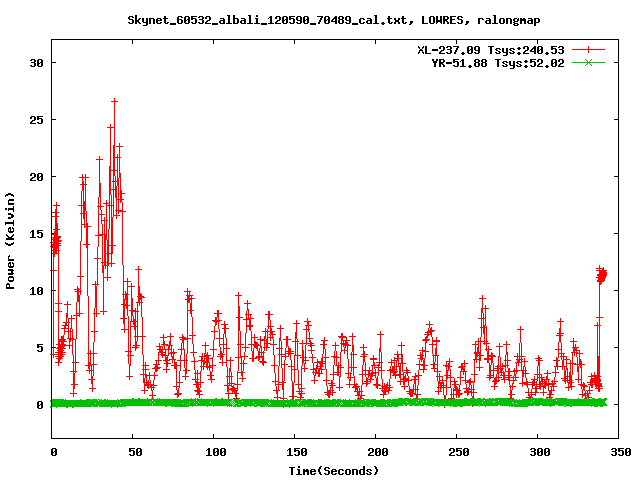
Task: Click x-axis tick label 150
Action: click(x=296, y=452)
